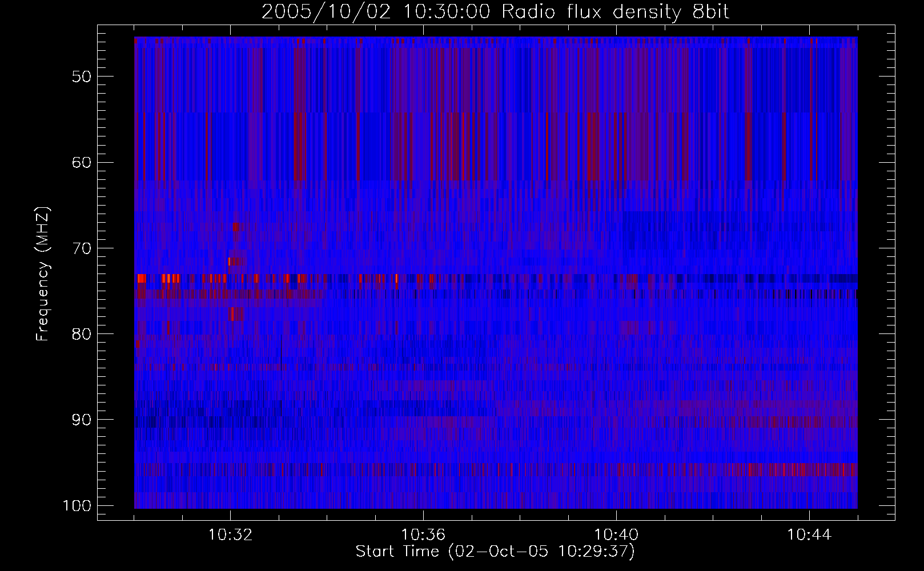Click the 50 frequency tick label
The height and width of the screenshot is (571, 924).
82,77
